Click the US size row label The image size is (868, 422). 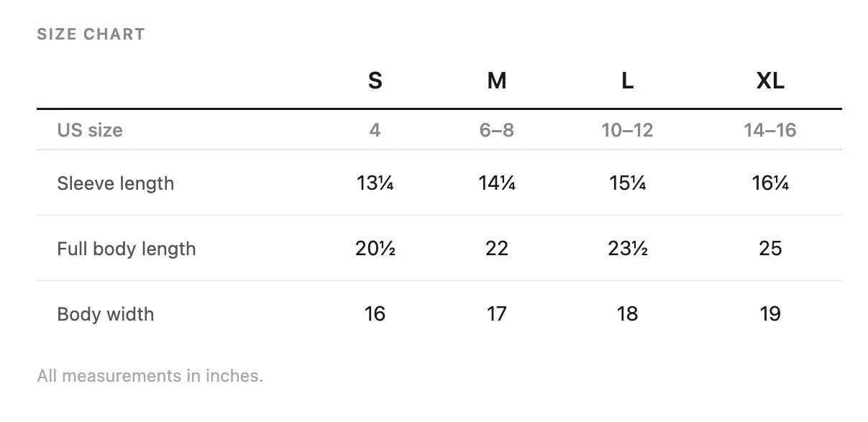pyautogui.click(x=90, y=130)
